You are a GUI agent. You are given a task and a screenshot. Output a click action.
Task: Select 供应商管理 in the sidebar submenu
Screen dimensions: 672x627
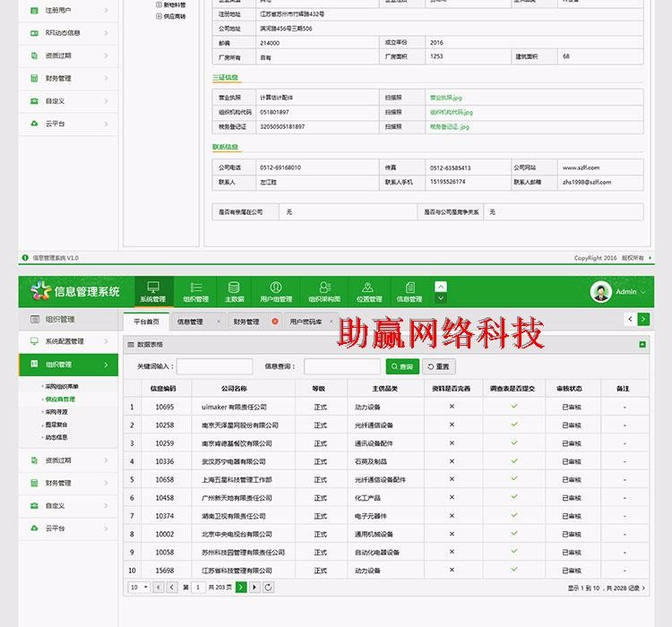(x=60, y=399)
